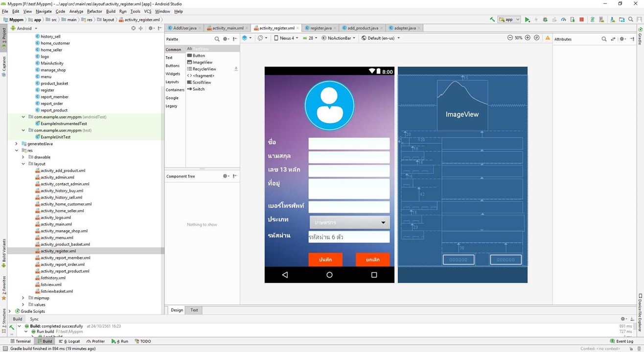Open the VCS menu
This screenshot has width=644, height=352.
pos(147,11)
